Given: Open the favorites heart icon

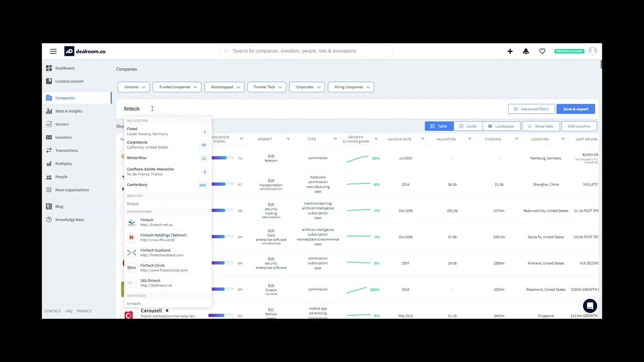Looking at the screenshot, I should (542, 51).
